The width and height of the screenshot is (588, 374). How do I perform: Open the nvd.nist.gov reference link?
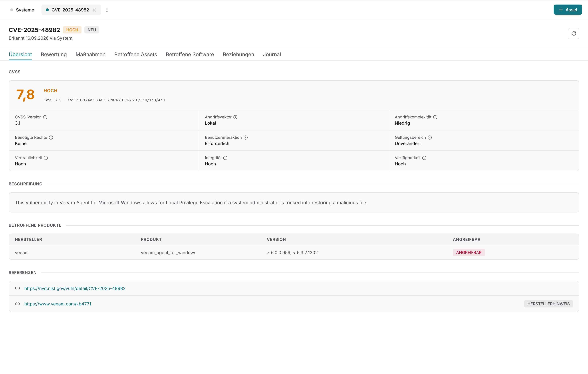point(75,288)
